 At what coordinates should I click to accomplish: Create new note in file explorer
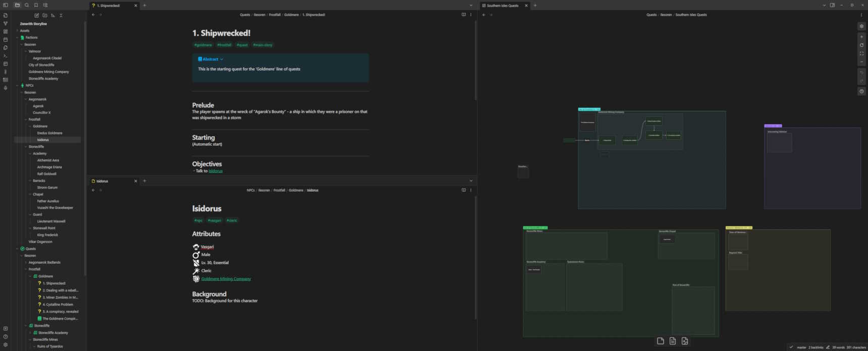coord(36,16)
